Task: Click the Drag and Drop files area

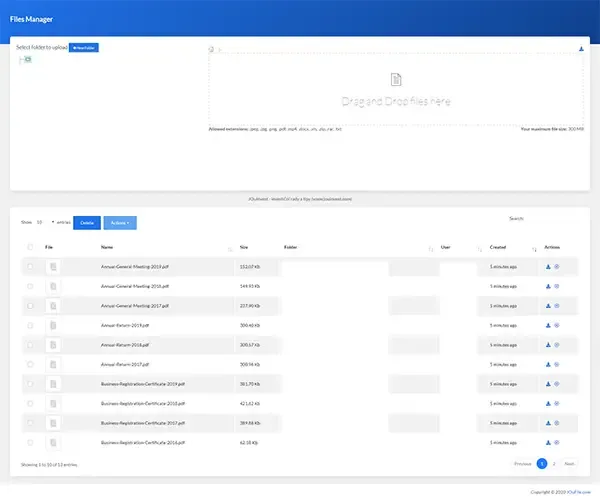Action: click(396, 89)
